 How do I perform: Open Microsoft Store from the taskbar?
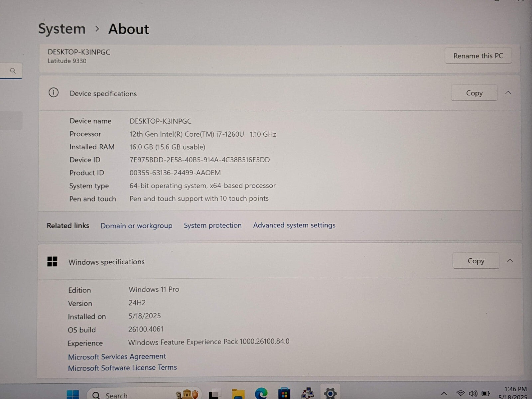(284, 394)
